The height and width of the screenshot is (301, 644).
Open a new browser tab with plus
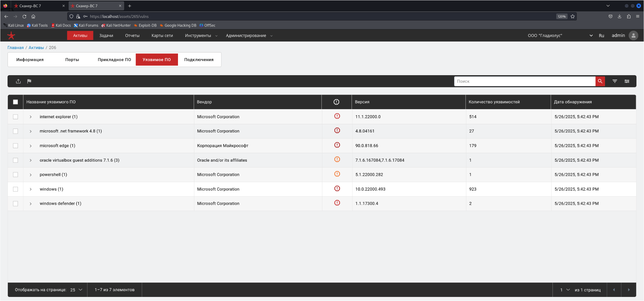[130, 6]
